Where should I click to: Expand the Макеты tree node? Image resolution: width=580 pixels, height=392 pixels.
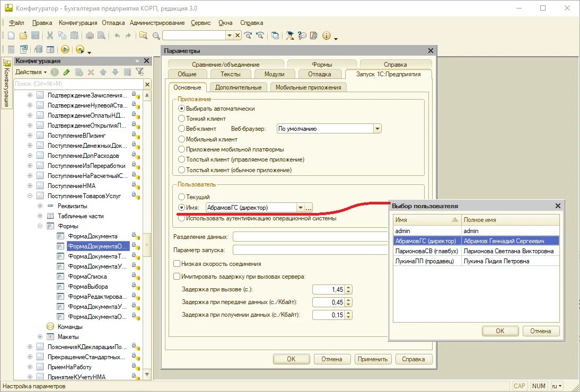pyautogui.click(x=40, y=336)
